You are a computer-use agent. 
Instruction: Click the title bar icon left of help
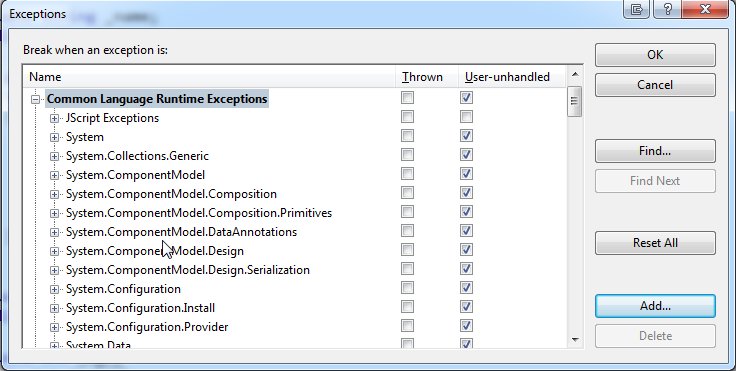[x=637, y=9]
